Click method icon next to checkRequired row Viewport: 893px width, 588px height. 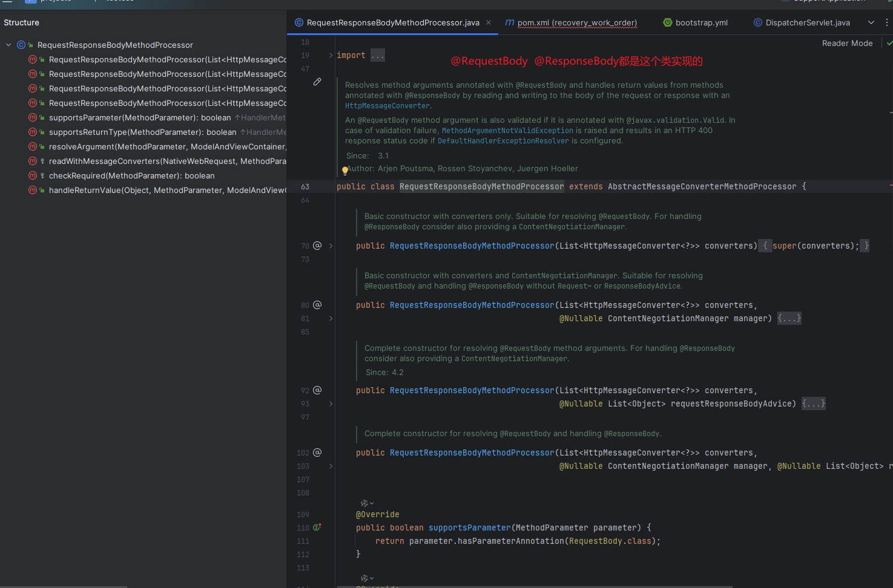(33, 175)
